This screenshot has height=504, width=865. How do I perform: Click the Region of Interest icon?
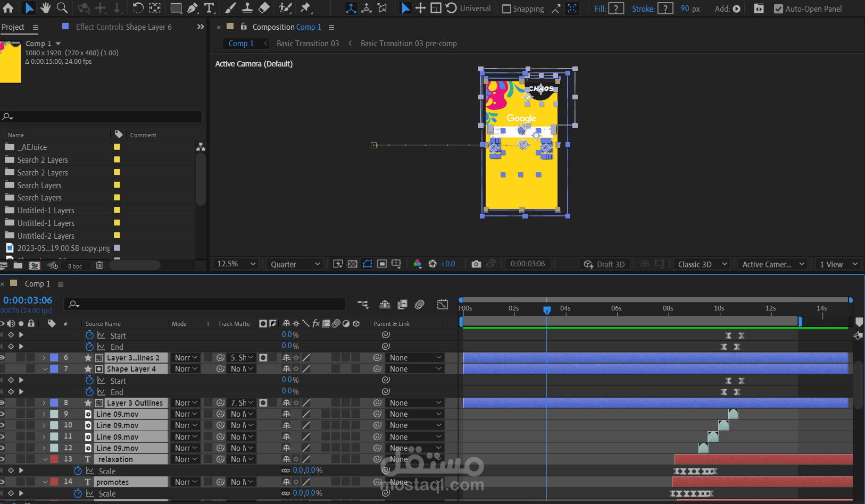click(382, 264)
